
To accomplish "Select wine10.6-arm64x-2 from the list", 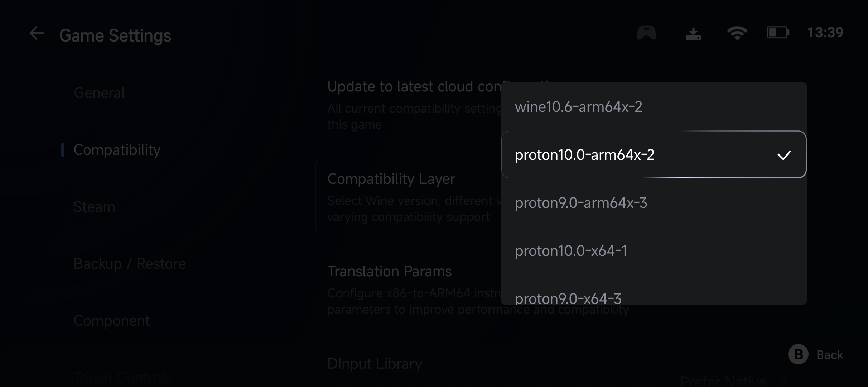I will 578,107.
